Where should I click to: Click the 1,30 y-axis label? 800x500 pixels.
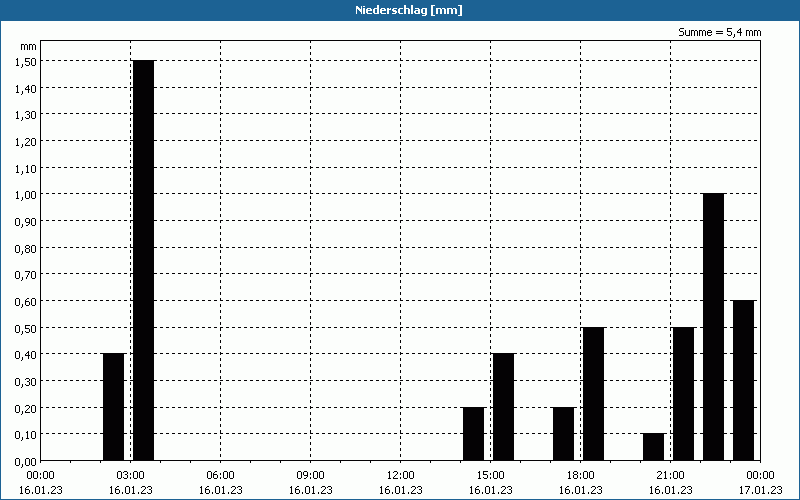tap(26, 115)
